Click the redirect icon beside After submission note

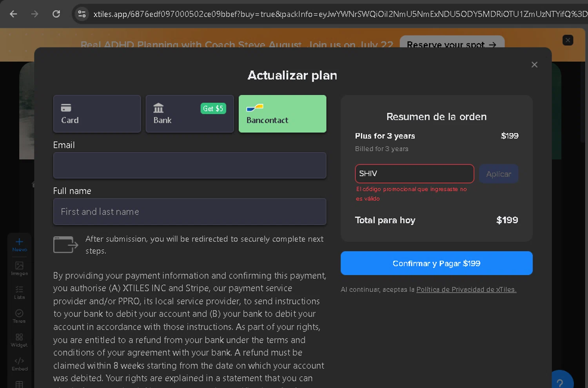[x=65, y=245]
